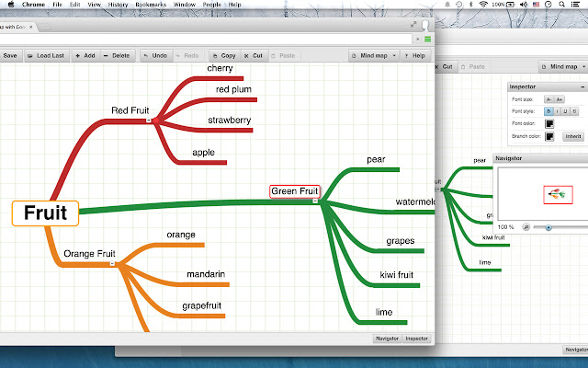Open the History menu
Image resolution: width=588 pixels, height=368 pixels.
(x=118, y=5)
